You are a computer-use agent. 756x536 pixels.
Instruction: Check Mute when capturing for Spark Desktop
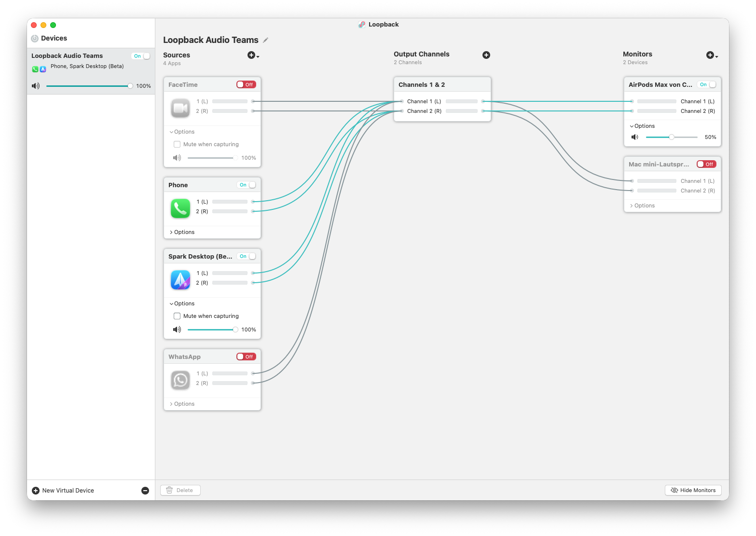[x=177, y=316]
